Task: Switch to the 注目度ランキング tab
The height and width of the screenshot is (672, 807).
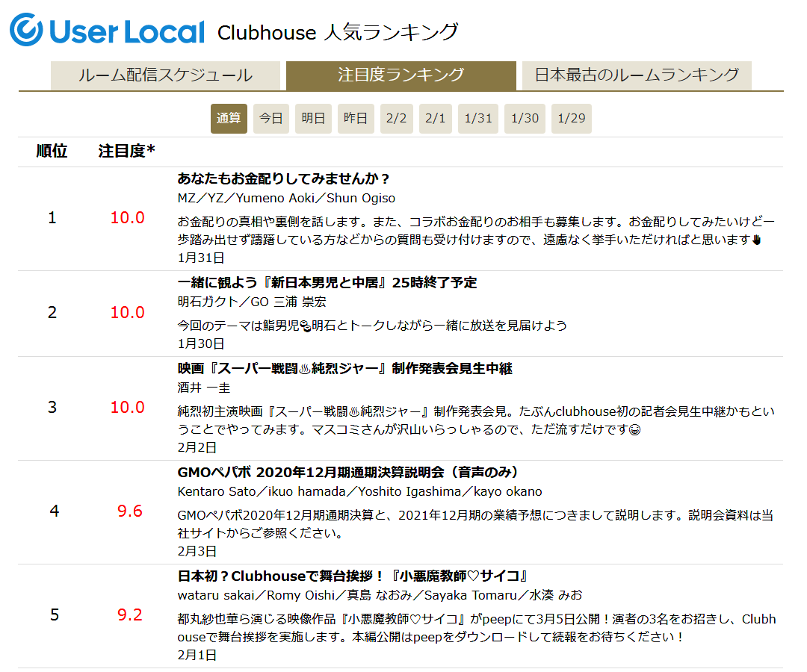Action: [x=401, y=75]
